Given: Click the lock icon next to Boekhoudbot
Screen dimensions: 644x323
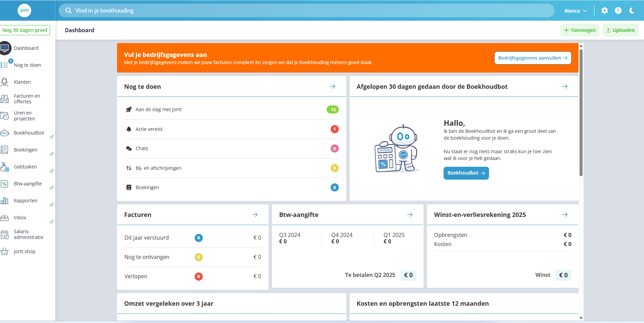Looking at the screenshot, I should (52, 137).
